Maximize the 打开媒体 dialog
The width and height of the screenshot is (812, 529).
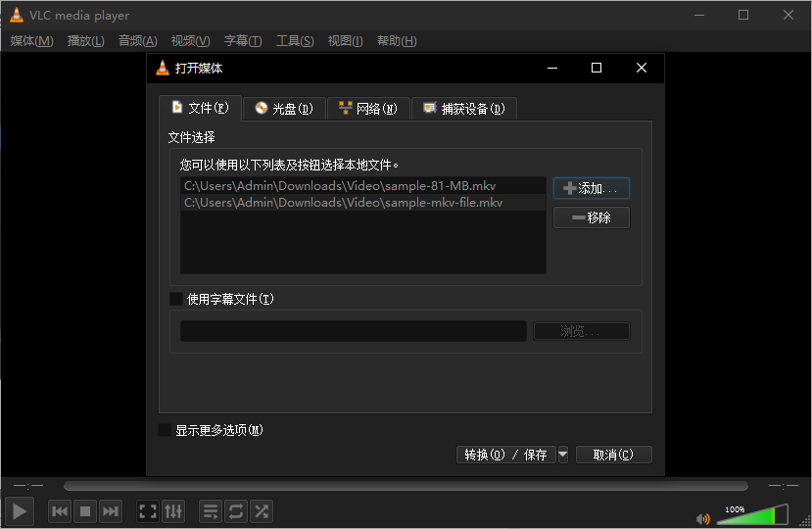pyautogui.click(x=597, y=68)
